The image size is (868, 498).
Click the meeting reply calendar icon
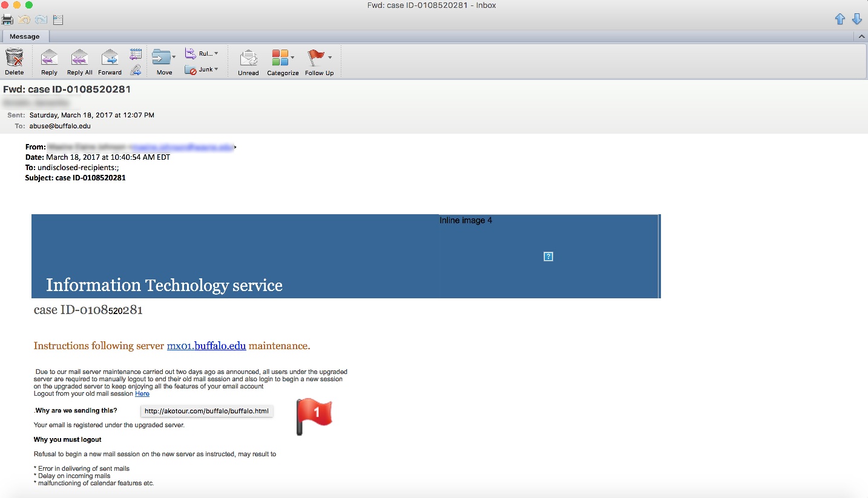pos(136,54)
